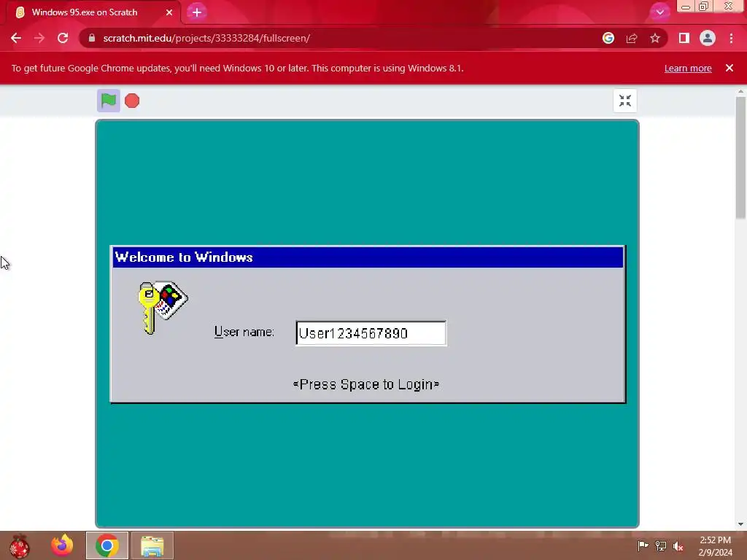Open the tab search dropdown

pyautogui.click(x=659, y=12)
